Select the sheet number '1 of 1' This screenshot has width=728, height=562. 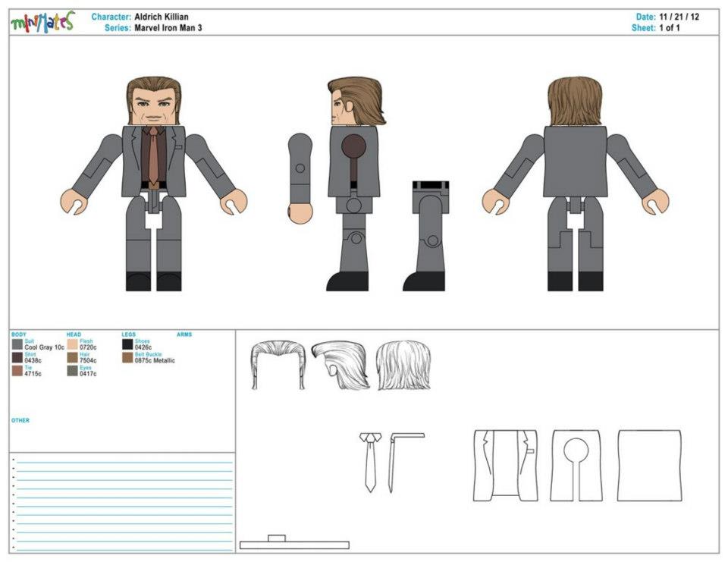[670, 28]
